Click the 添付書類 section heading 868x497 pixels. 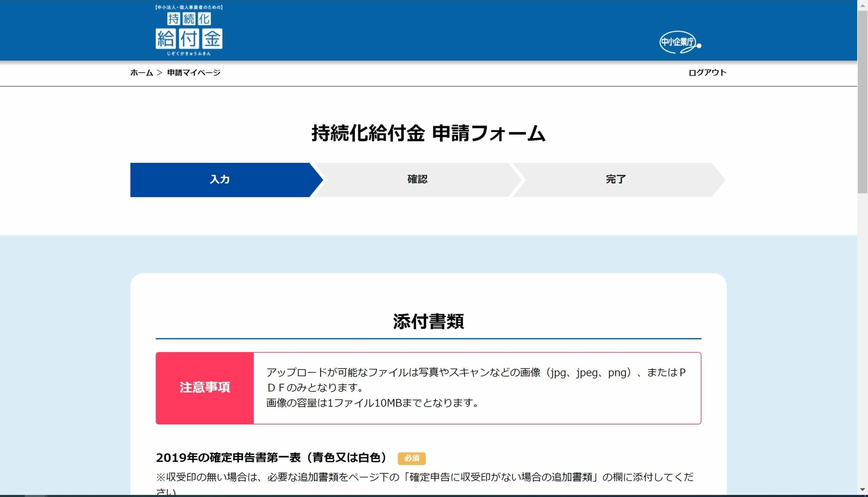[428, 321]
